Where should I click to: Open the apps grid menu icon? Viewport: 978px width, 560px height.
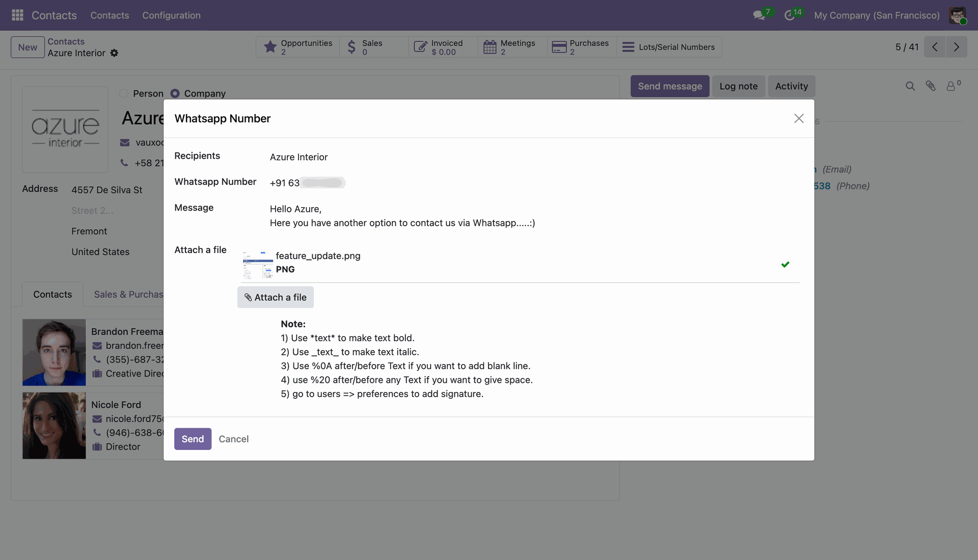[x=17, y=15]
